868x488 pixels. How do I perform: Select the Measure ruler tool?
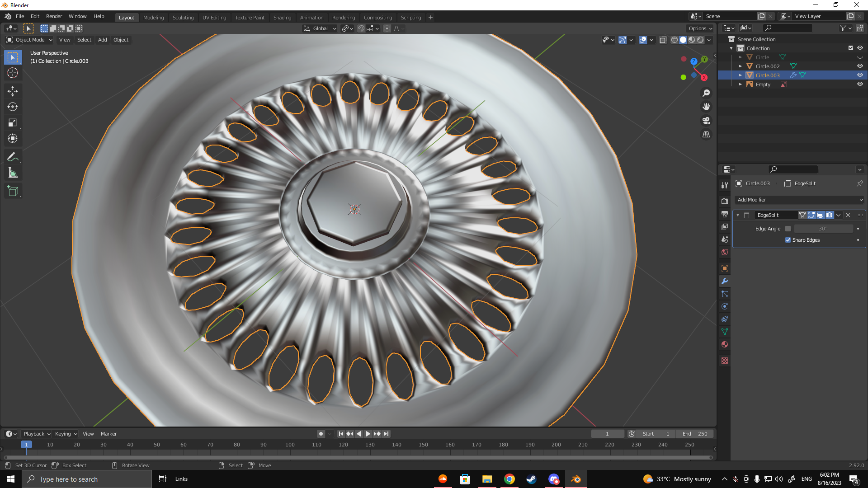pyautogui.click(x=13, y=173)
